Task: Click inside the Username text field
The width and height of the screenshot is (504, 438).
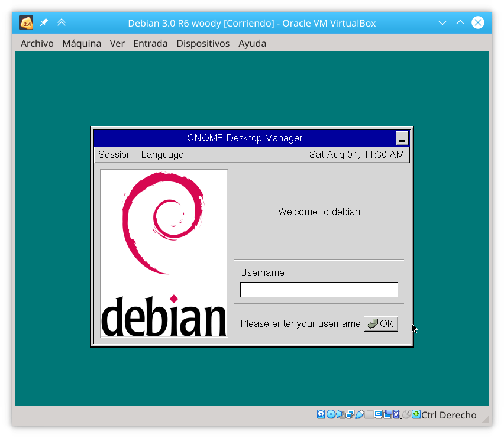Action: click(319, 290)
